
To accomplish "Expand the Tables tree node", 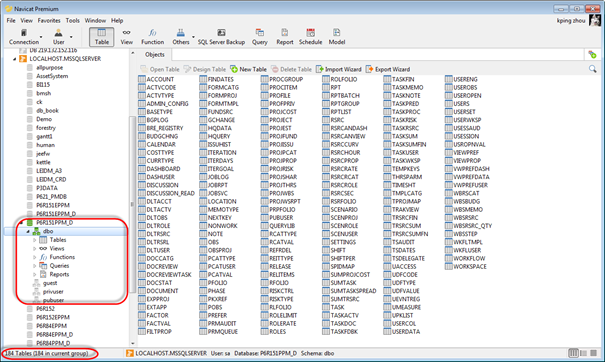I will [x=34, y=240].
